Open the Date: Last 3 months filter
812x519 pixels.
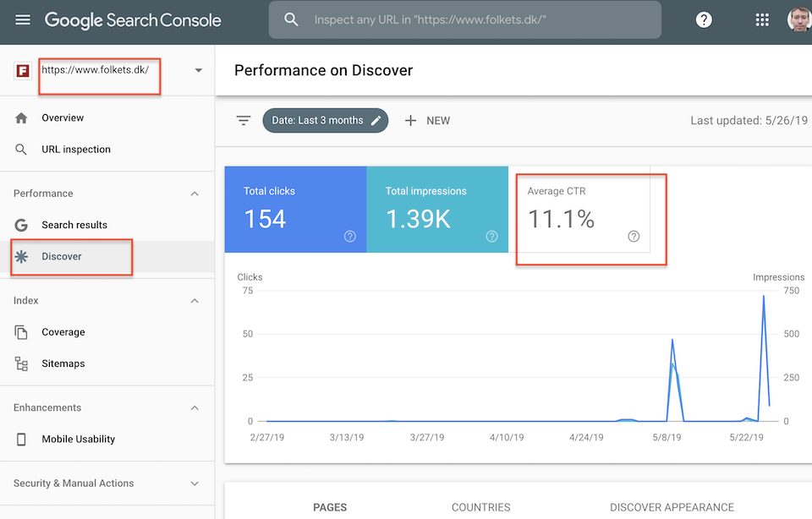click(x=325, y=121)
